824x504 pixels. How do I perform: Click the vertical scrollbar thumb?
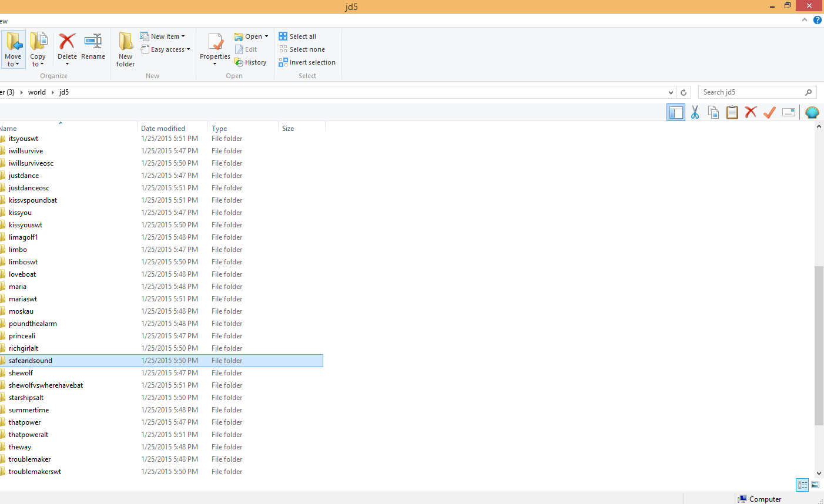(x=819, y=345)
